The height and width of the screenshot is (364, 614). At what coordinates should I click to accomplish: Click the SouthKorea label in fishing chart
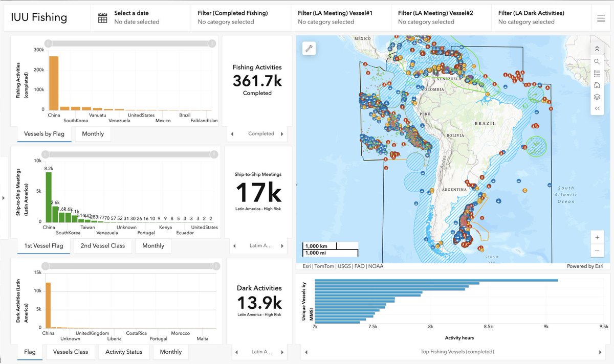click(76, 121)
